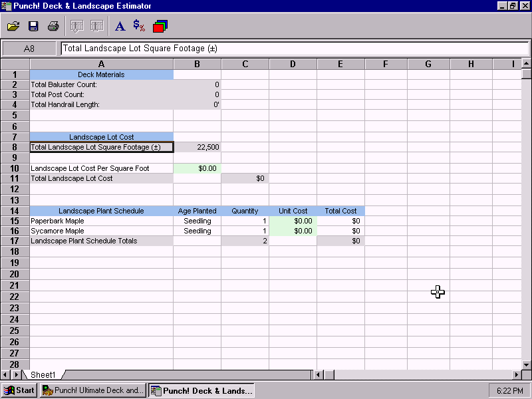Select column E header

point(340,64)
